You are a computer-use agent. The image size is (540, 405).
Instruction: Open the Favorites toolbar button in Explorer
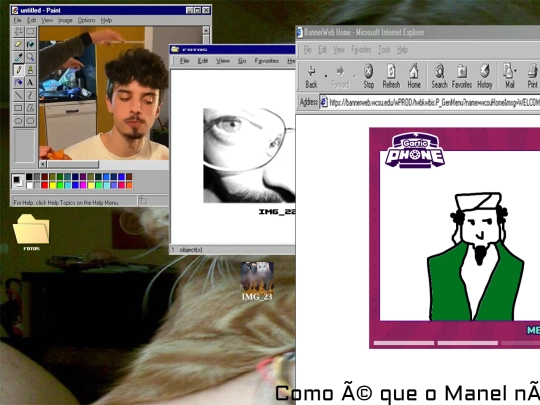[x=461, y=76]
